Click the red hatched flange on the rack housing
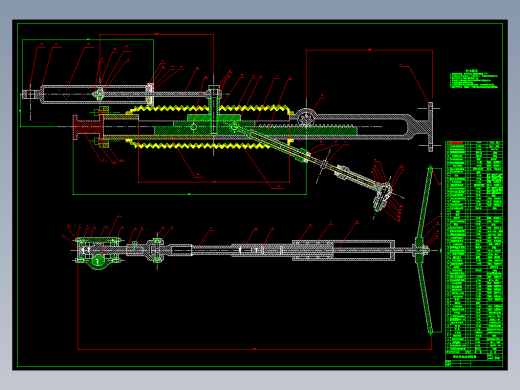The width and height of the screenshot is (520, 390). [88, 127]
